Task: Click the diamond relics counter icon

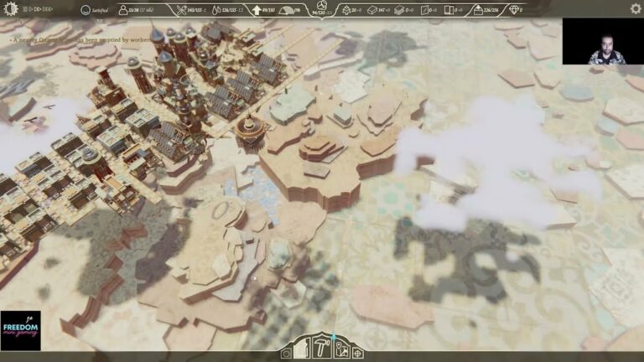Action: [513, 9]
